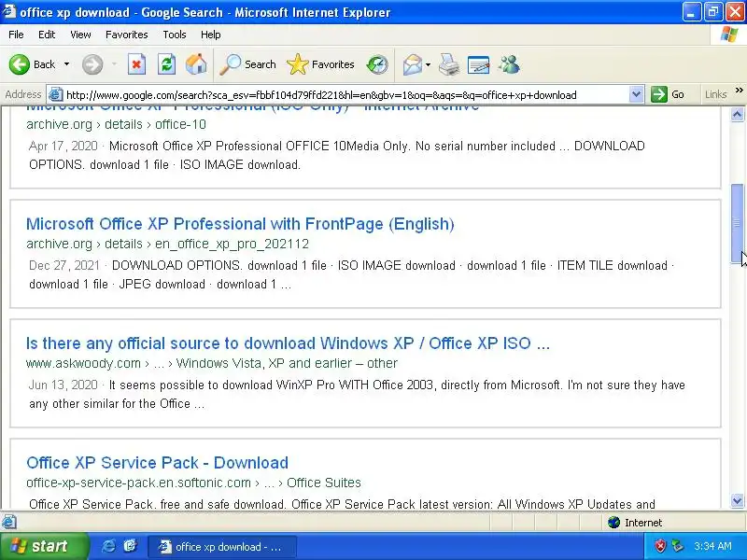Viewport: 747px width, 560px height.
Task: Stop page loading with the red X icon
Action: [x=136, y=64]
